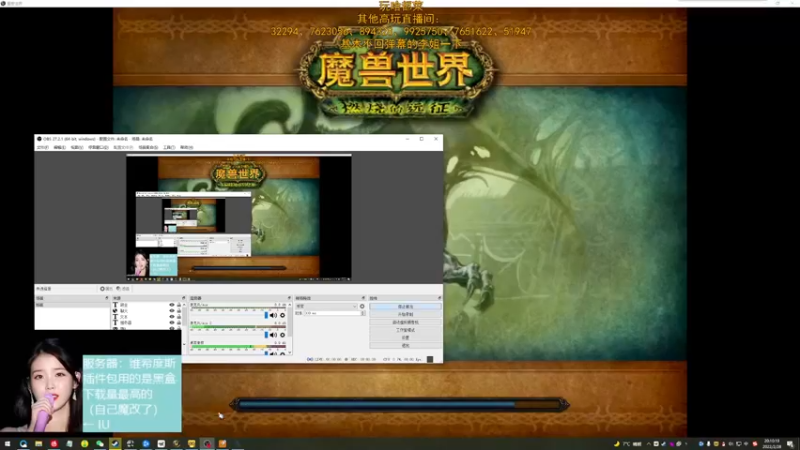Screen dimensions: 800x450
Task: Open File Explorer from the taskbar
Action: tap(38, 444)
